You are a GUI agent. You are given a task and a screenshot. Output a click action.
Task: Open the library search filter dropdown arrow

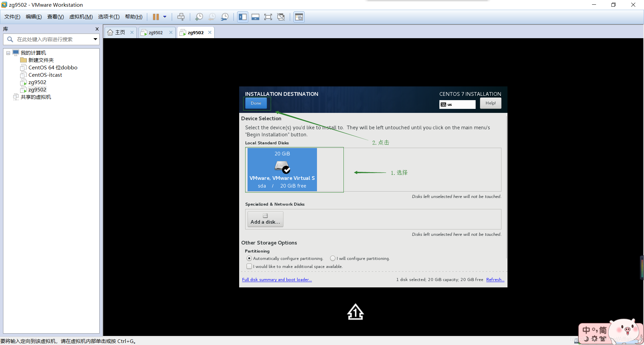point(95,39)
